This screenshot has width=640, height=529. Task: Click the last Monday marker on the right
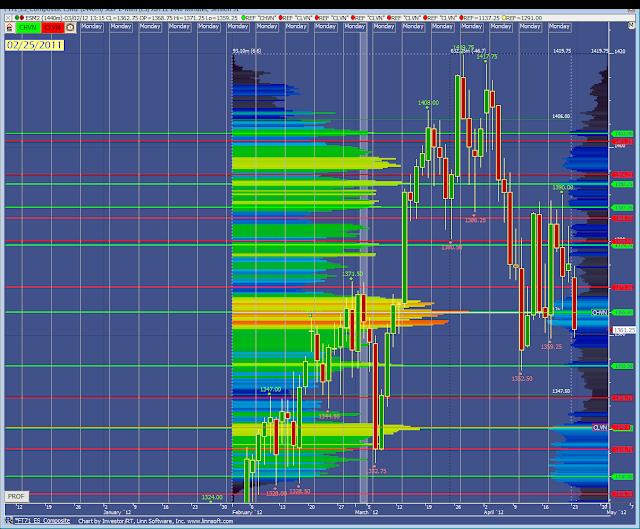click(559, 27)
